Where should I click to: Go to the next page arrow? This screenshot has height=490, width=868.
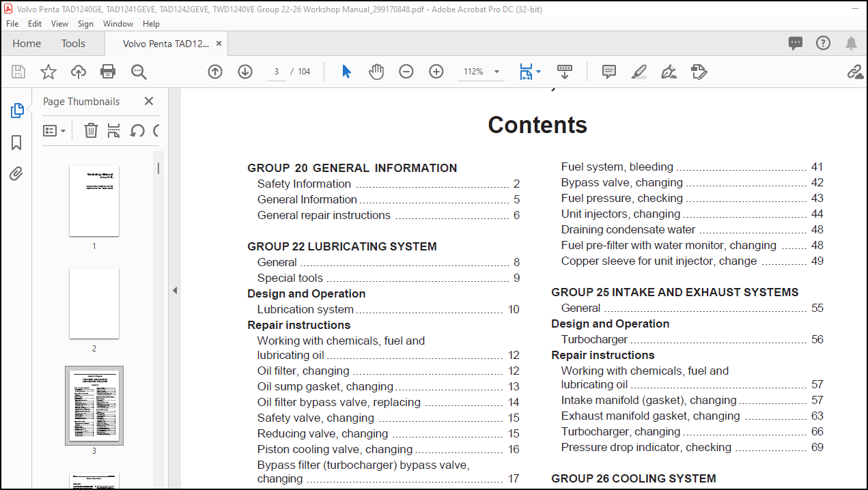(x=245, y=72)
